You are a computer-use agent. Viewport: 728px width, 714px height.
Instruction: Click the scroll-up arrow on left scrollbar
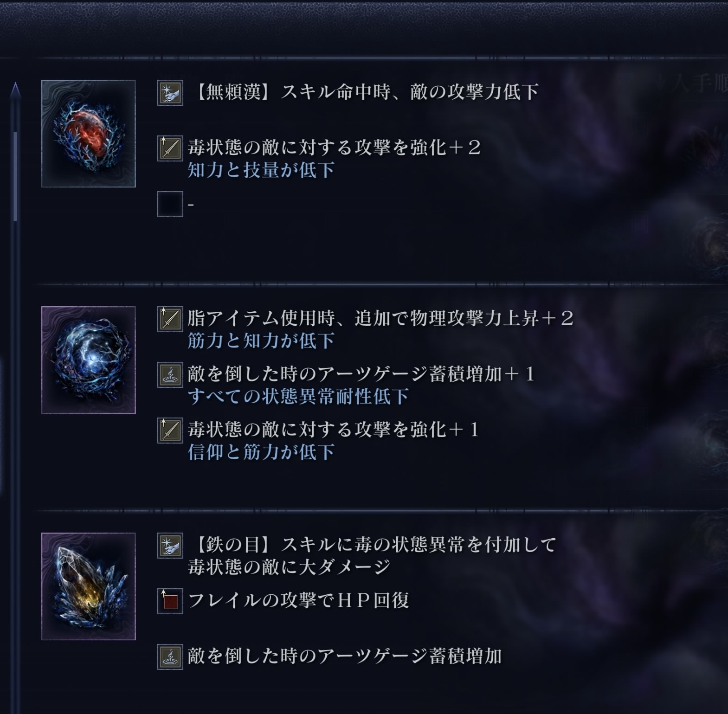pyautogui.click(x=15, y=90)
